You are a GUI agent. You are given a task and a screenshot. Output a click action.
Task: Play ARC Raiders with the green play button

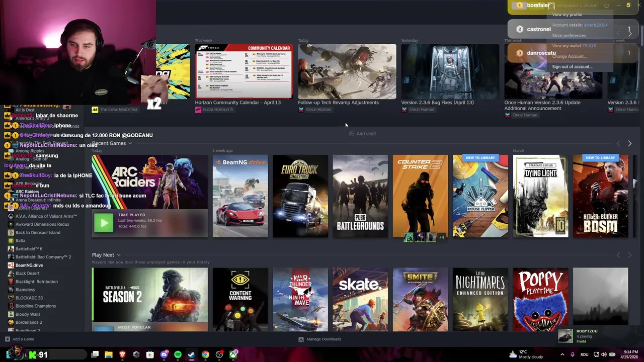pyautogui.click(x=104, y=223)
